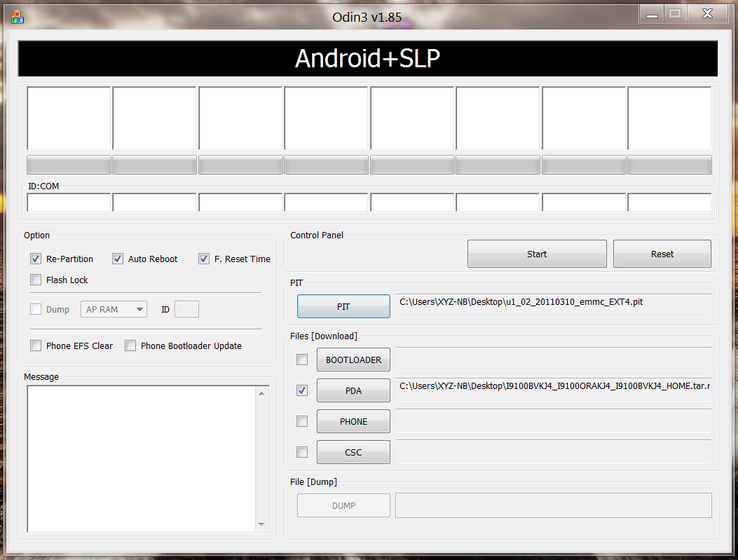The image size is (738, 560).
Task: Uncheck the PDA file checkbox
Action: click(302, 390)
